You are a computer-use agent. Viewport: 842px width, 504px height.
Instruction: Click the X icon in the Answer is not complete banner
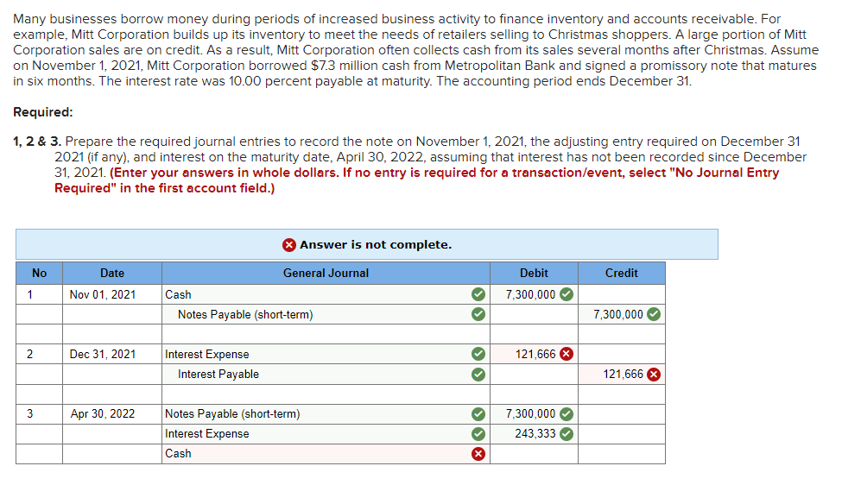coord(286,244)
